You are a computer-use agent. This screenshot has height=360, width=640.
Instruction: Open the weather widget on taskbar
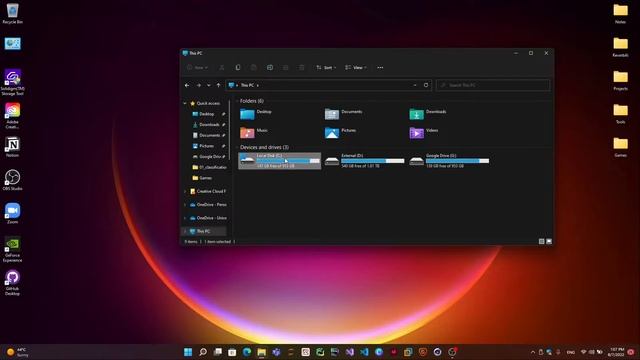click(18, 352)
